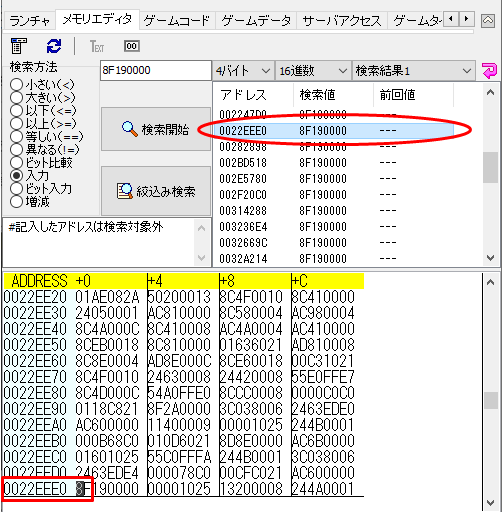The height and width of the screenshot is (512, 503).
Task: Click the excluded addresses text area
Action: pyautogui.click(x=99, y=242)
